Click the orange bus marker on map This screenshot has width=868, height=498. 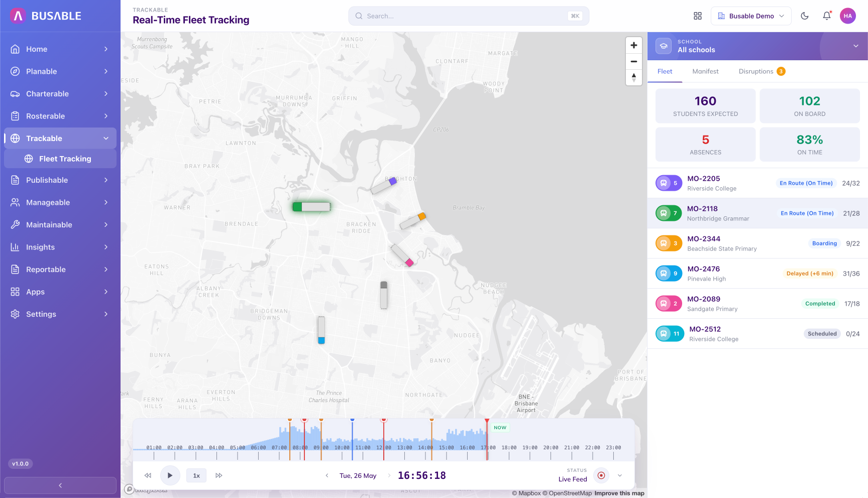pos(413,221)
